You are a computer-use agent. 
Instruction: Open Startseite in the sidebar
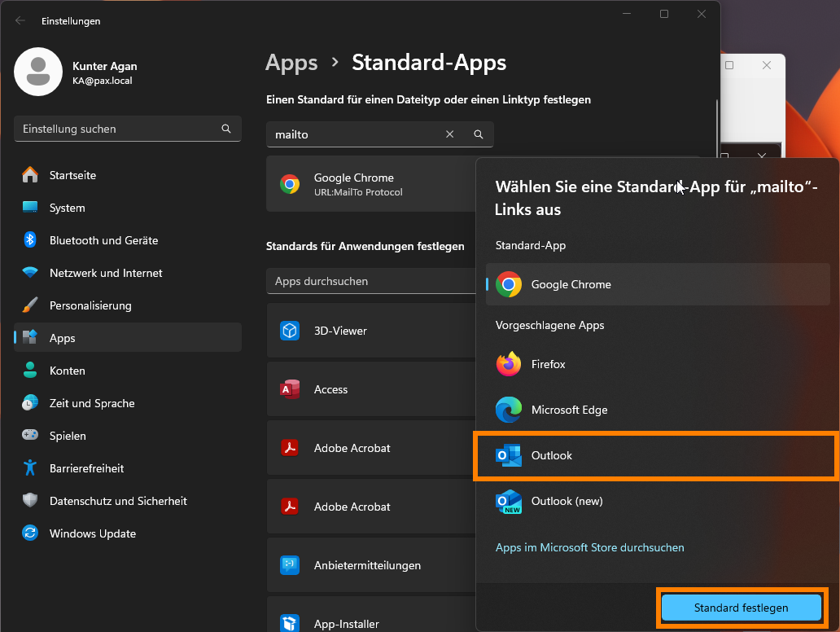coord(128,175)
